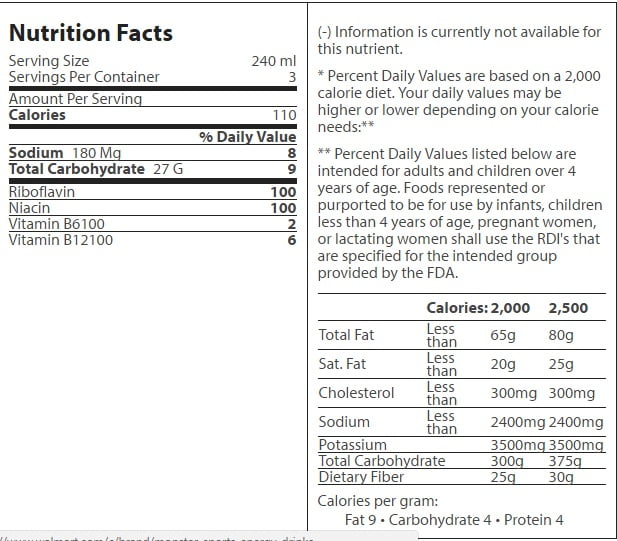Click the Amount Per Serving text
The width and height of the screenshot is (617, 541).
pos(75,99)
